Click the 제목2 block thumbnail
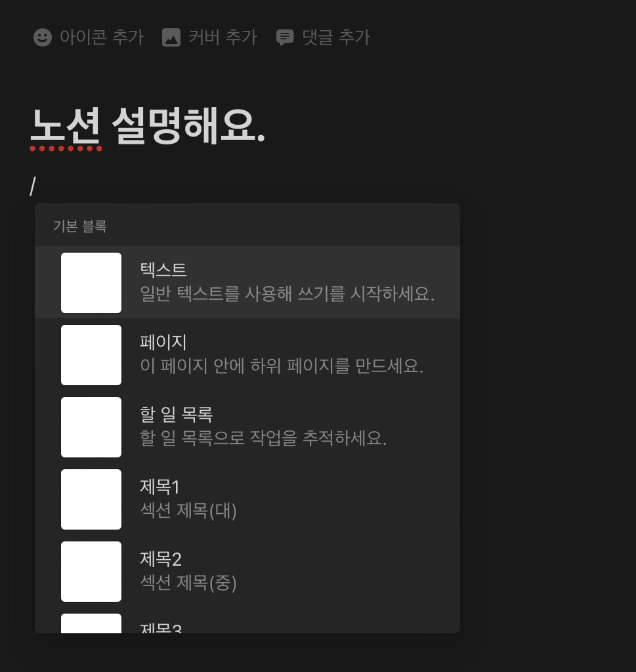This screenshot has height=672, width=636. tap(91, 572)
